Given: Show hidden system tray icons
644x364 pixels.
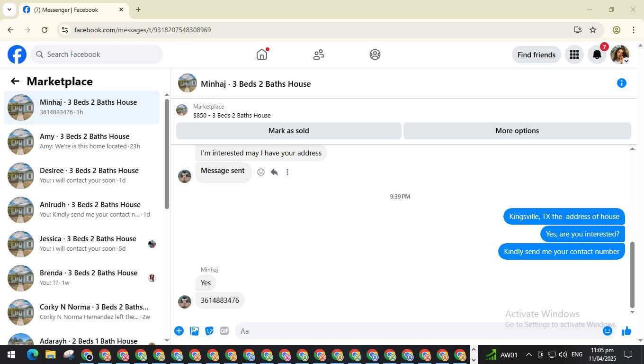Looking at the screenshot, I should [x=528, y=355].
